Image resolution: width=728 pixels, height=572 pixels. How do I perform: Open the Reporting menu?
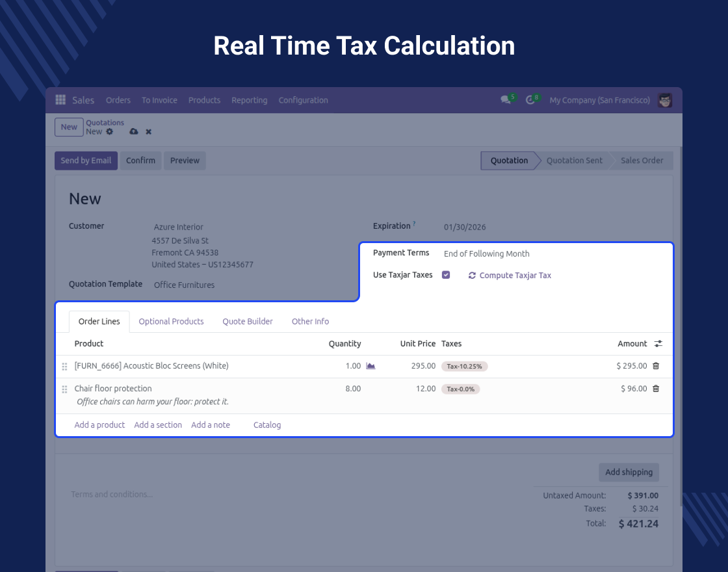pos(250,100)
